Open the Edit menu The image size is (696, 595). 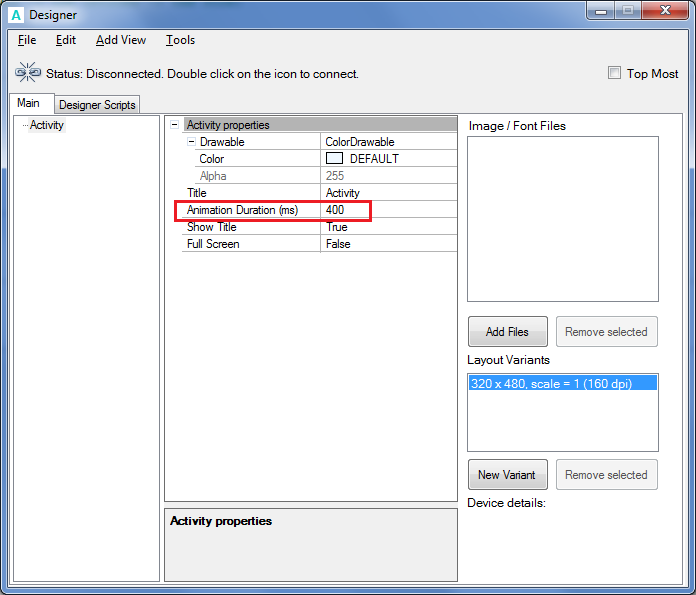66,40
